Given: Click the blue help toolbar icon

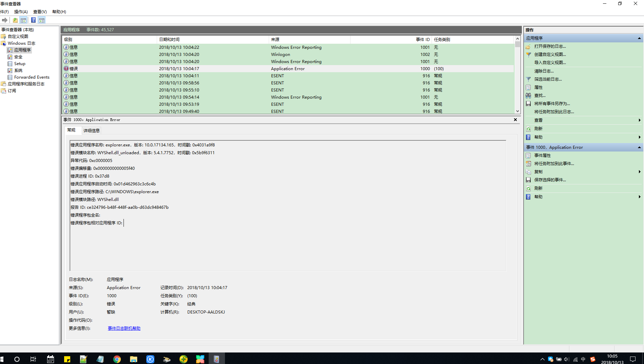Looking at the screenshot, I should coord(34,20).
